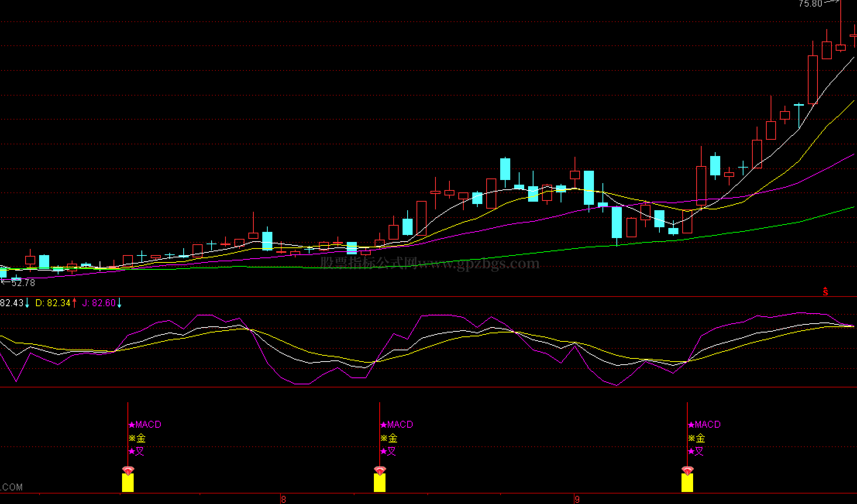Click the month 8 marker on the time axis

[x=284, y=499]
